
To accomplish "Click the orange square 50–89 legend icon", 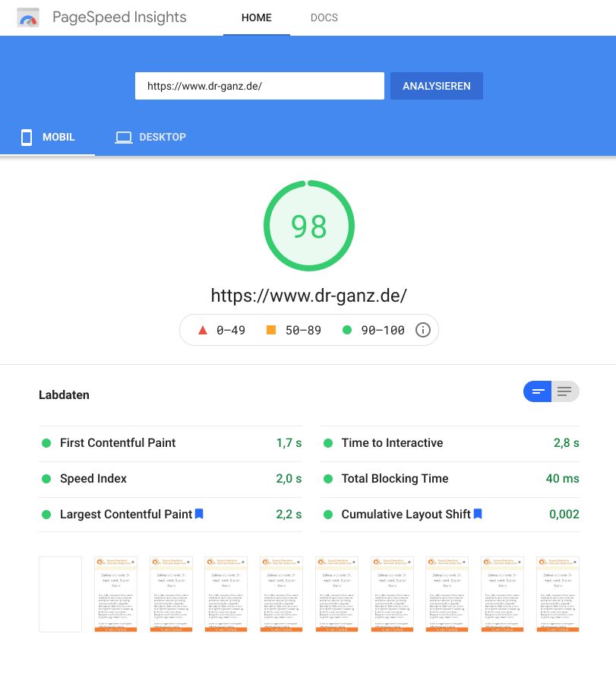I will pyautogui.click(x=271, y=330).
